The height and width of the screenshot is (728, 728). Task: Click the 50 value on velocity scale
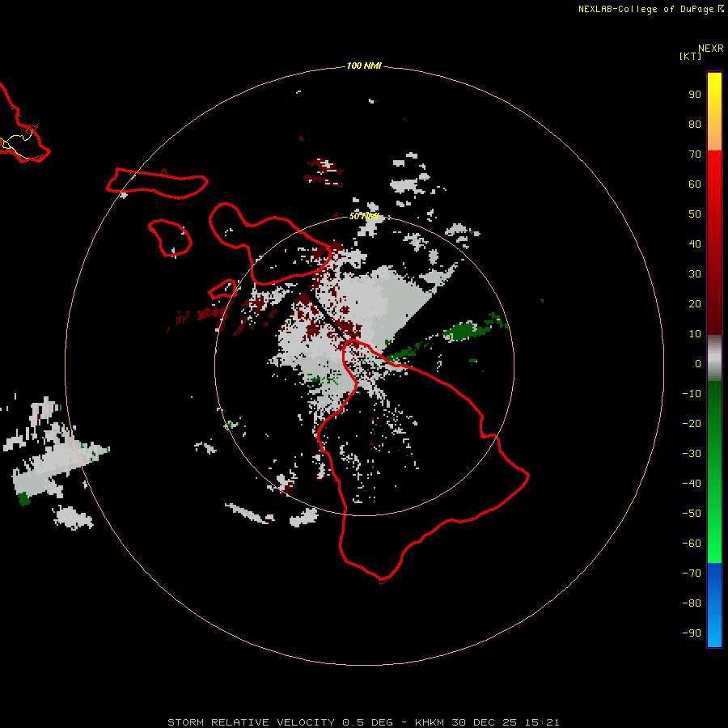click(x=695, y=214)
